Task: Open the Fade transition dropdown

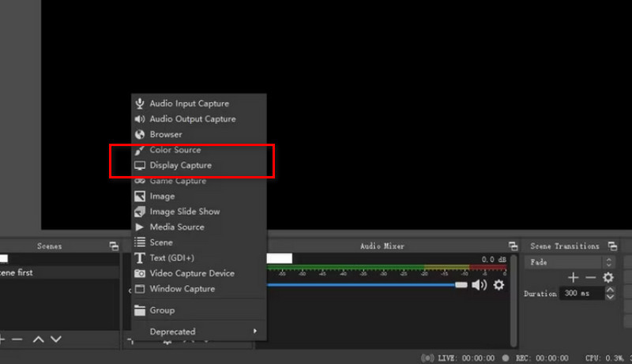Action: 569,261
